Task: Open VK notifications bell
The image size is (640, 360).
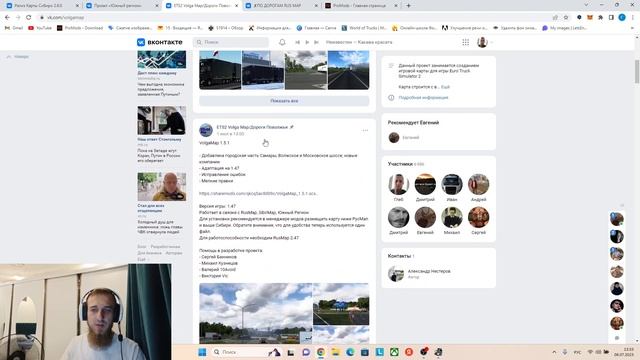Action: 282,42
